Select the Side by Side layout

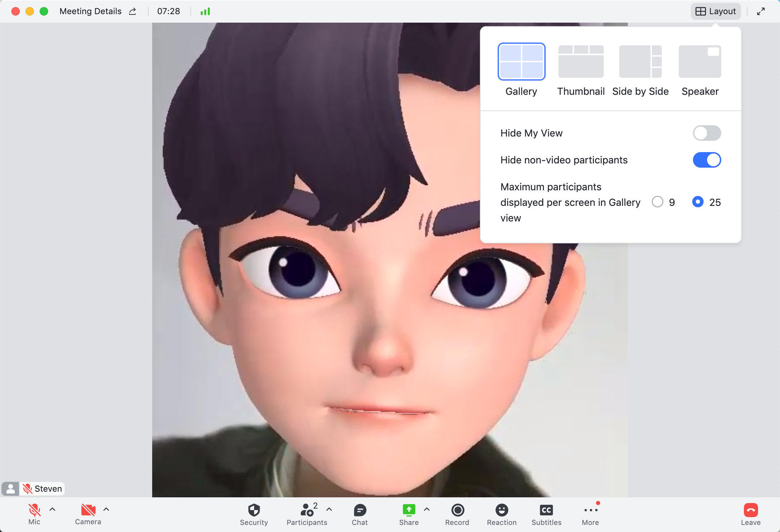tap(640, 70)
